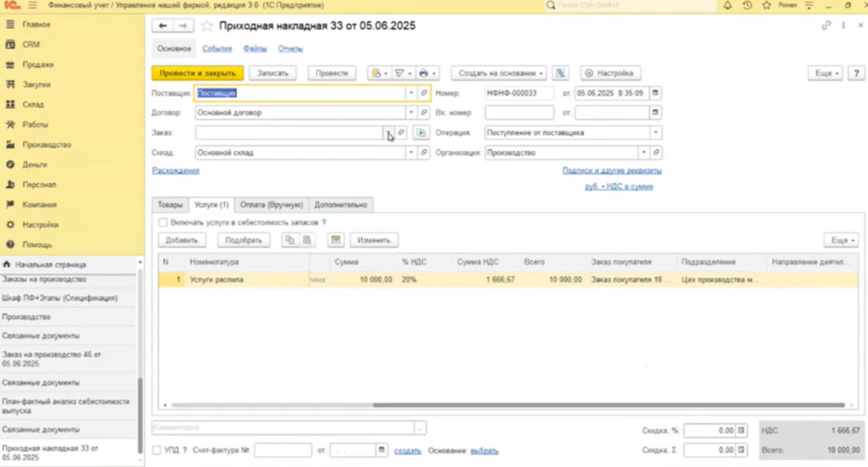Go back with the left arrow

pos(163,26)
